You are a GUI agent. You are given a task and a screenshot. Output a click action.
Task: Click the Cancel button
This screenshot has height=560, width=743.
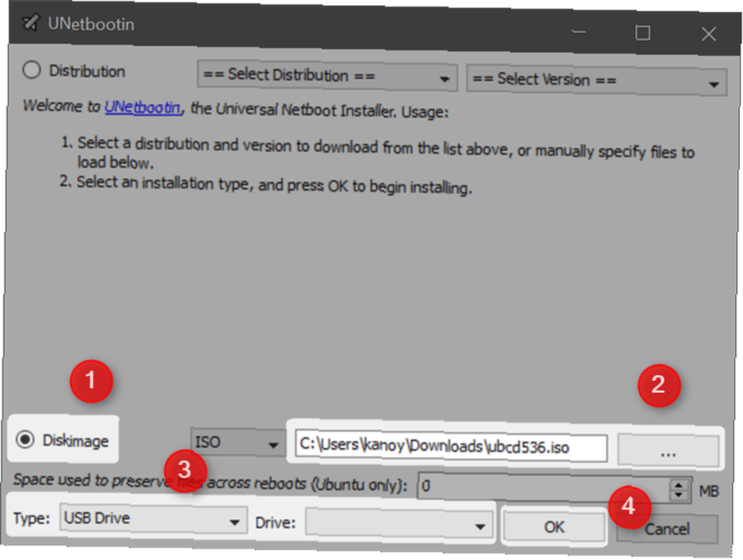(666, 528)
